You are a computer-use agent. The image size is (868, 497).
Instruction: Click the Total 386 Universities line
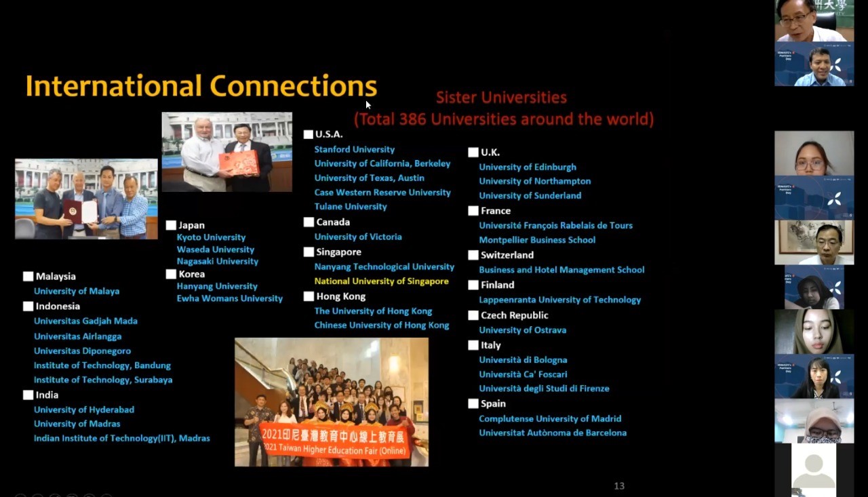tap(504, 119)
